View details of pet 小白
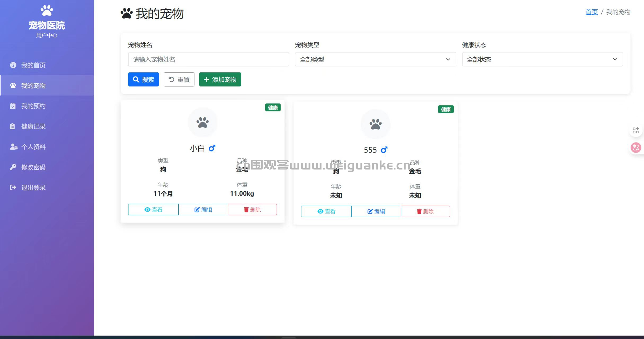This screenshot has height=339, width=644. tap(153, 209)
